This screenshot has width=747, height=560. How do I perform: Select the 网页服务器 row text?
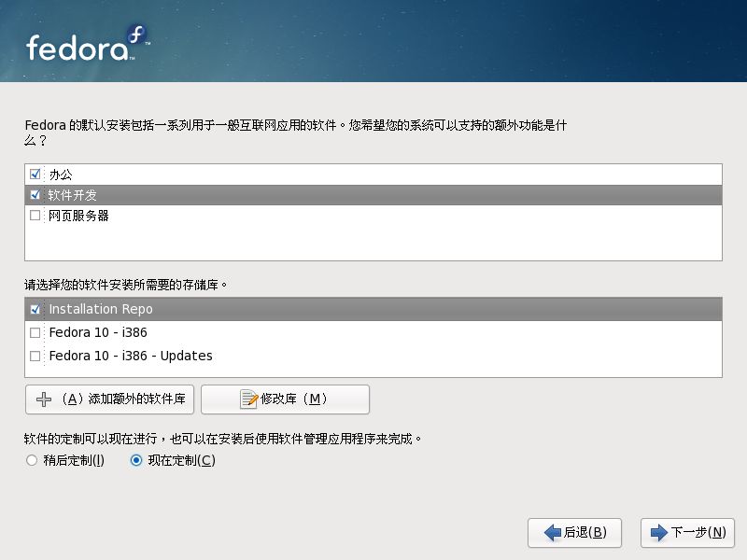click(x=78, y=216)
